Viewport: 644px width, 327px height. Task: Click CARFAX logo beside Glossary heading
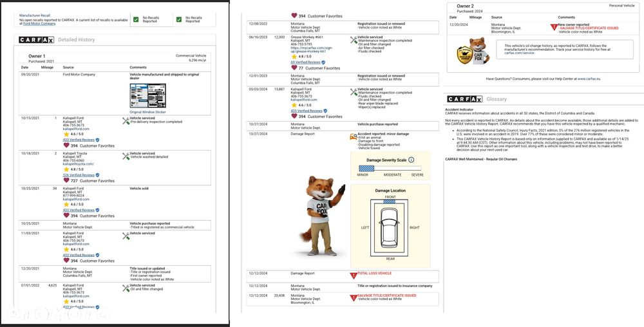coord(464,99)
